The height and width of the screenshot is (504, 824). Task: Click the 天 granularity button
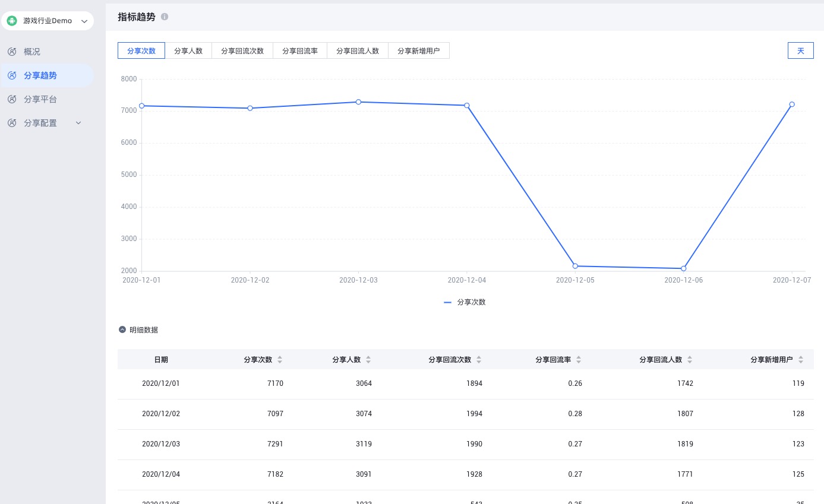pyautogui.click(x=801, y=50)
